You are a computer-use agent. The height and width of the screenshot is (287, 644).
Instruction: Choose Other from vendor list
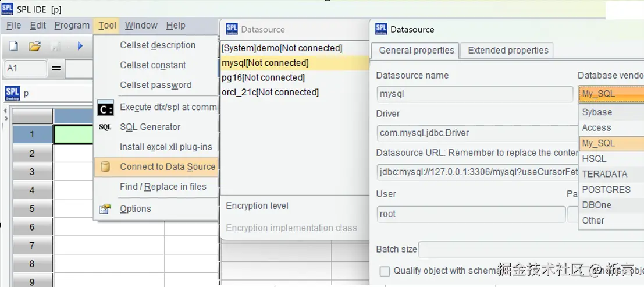[611, 221]
